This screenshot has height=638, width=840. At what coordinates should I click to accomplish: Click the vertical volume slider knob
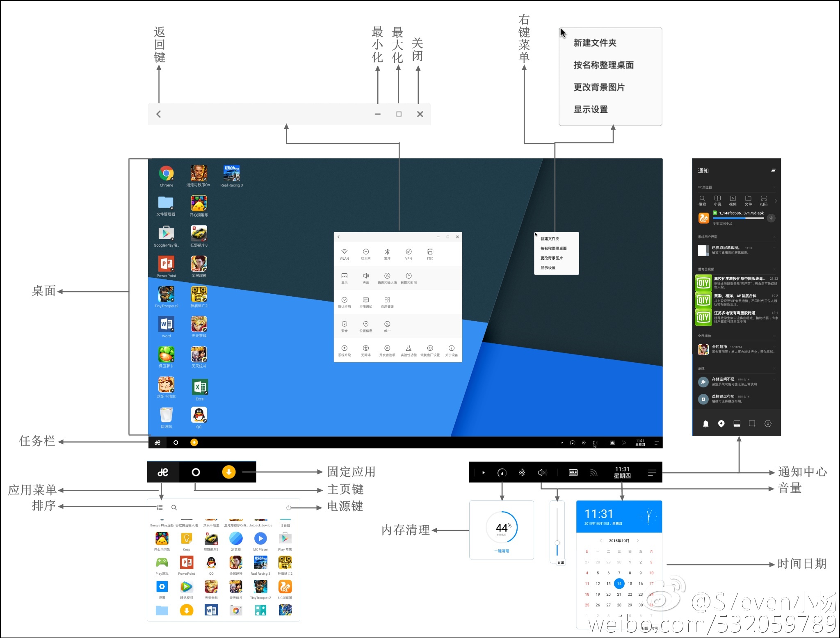click(x=557, y=542)
